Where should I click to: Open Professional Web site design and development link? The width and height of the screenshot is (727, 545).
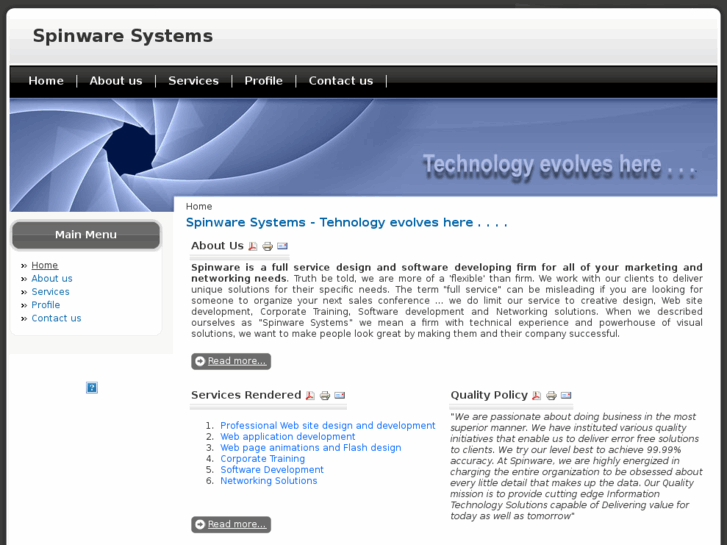click(328, 426)
